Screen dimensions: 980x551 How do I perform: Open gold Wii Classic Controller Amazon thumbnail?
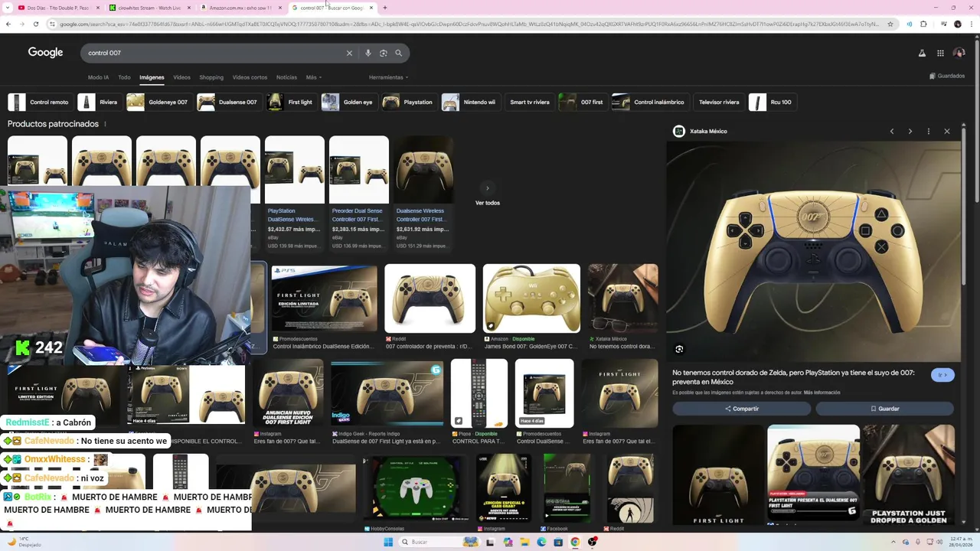(531, 298)
